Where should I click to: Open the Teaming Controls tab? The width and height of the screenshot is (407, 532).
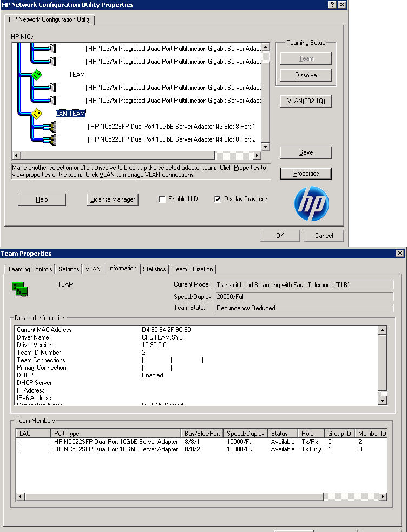click(30, 269)
